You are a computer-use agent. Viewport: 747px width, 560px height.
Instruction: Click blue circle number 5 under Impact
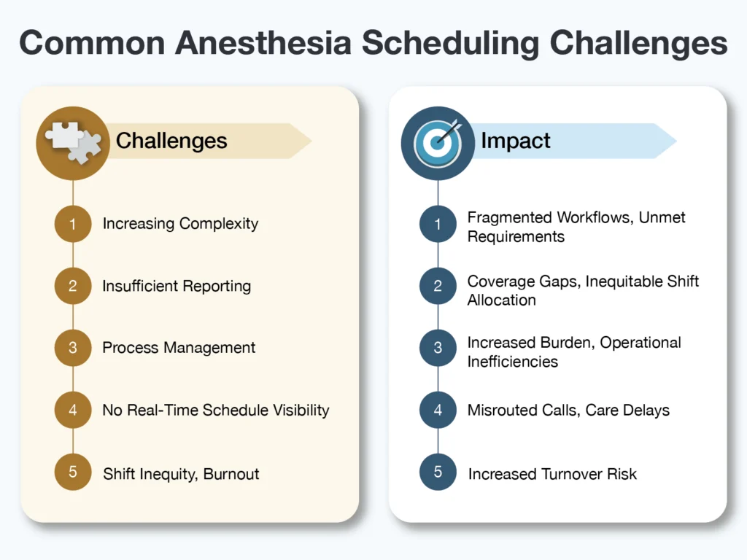[438, 472]
